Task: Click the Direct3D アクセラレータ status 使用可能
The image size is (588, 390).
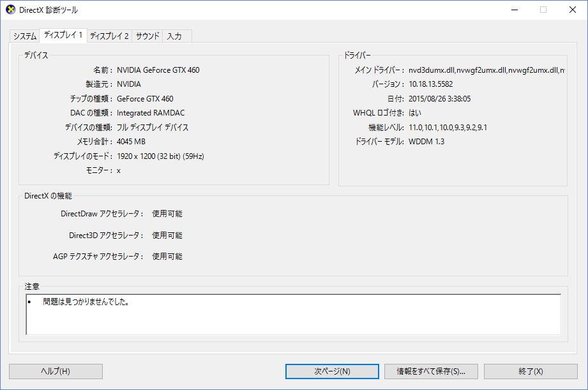Action: (x=167, y=236)
